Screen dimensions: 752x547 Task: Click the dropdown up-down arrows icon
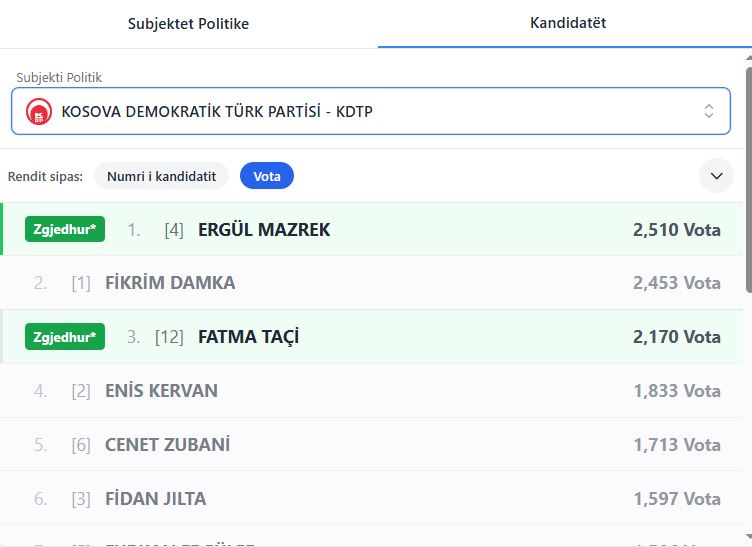708,111
